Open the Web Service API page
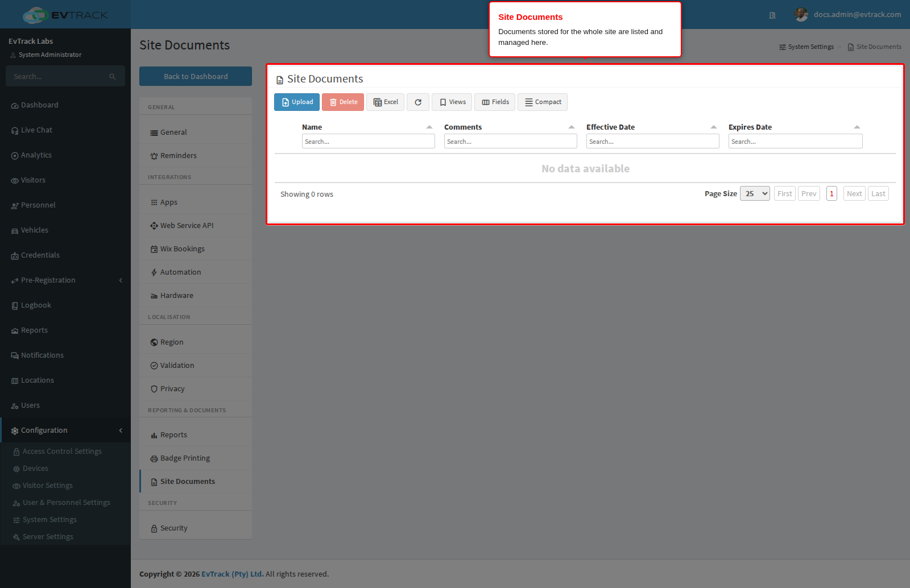This screenshot has height=588, width=910. tap(196, 226)
